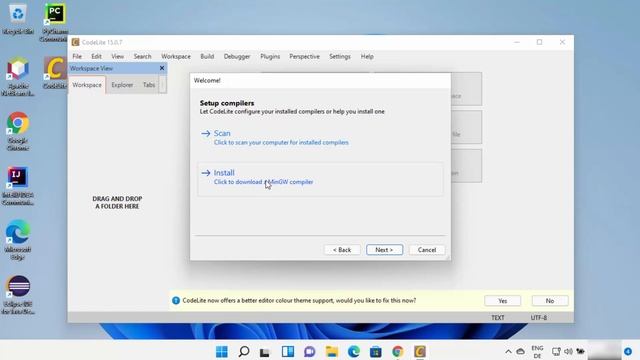Open the Windows Start menu
640x360 pixels.
[222, 351]
